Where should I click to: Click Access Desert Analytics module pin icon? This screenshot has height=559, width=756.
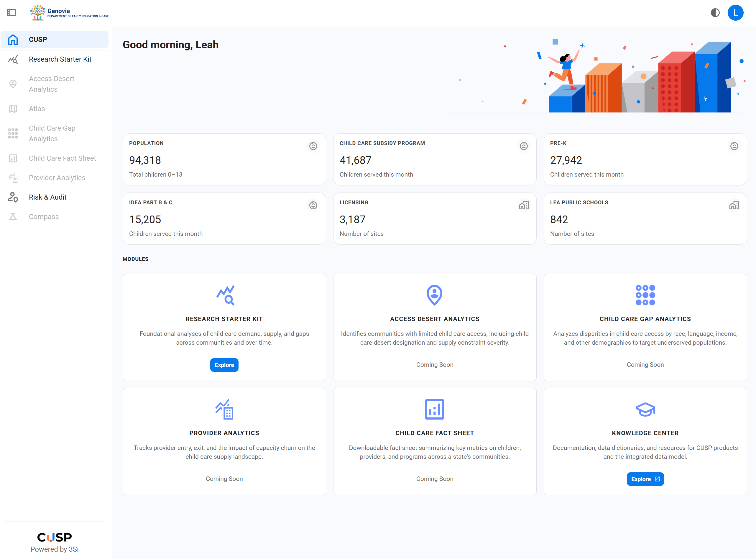click(435, 295)
